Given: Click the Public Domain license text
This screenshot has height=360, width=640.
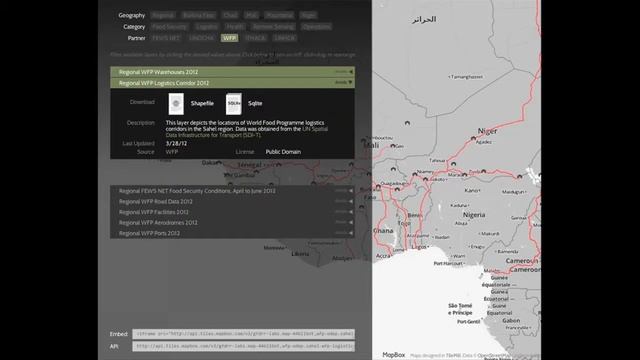Looking at the screenshot, I should [283, 152].
